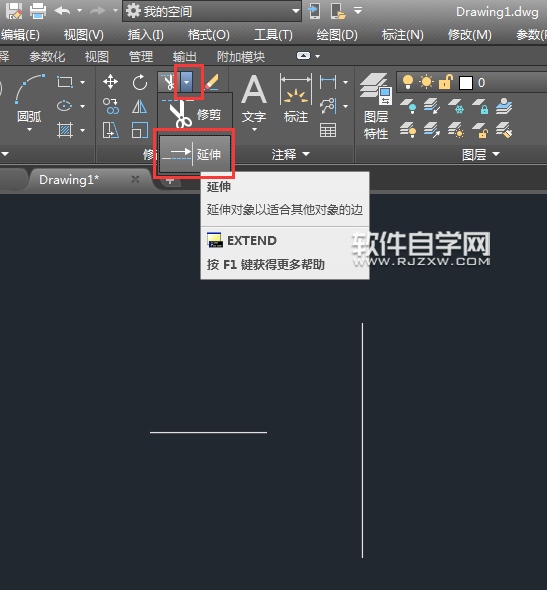Choose 修剪 from the dropdown list

pyautogui.click(x=195, y=114)
